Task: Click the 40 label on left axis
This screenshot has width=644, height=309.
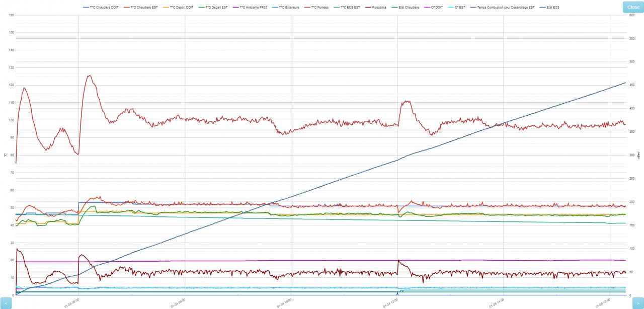Action: coord(13,225)
